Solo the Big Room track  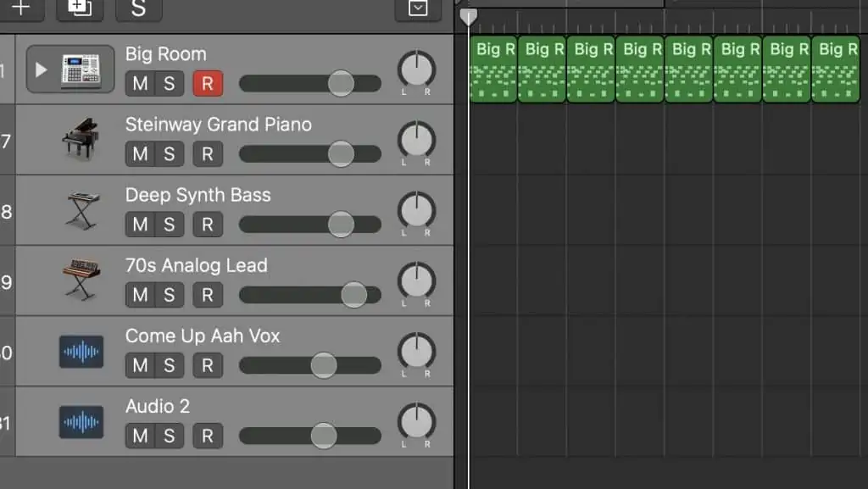point(170,84)
